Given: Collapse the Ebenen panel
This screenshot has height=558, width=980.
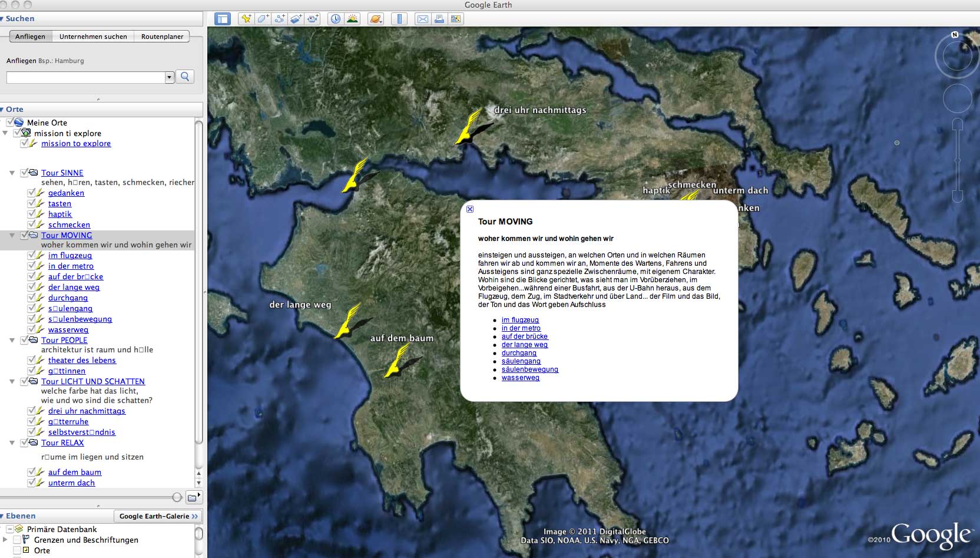Looking at the screenshot, I should pyautogui.click(x=2, y=516).
